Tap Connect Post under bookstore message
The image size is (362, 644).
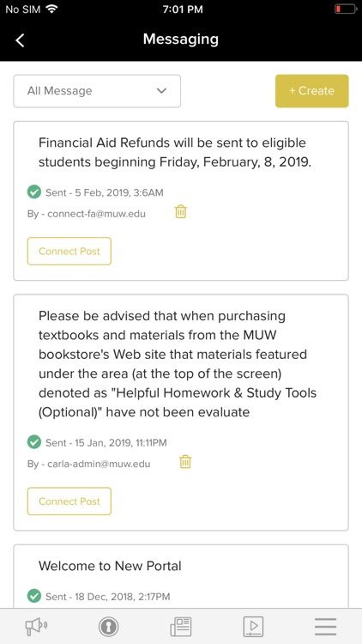tap(69, 501)
